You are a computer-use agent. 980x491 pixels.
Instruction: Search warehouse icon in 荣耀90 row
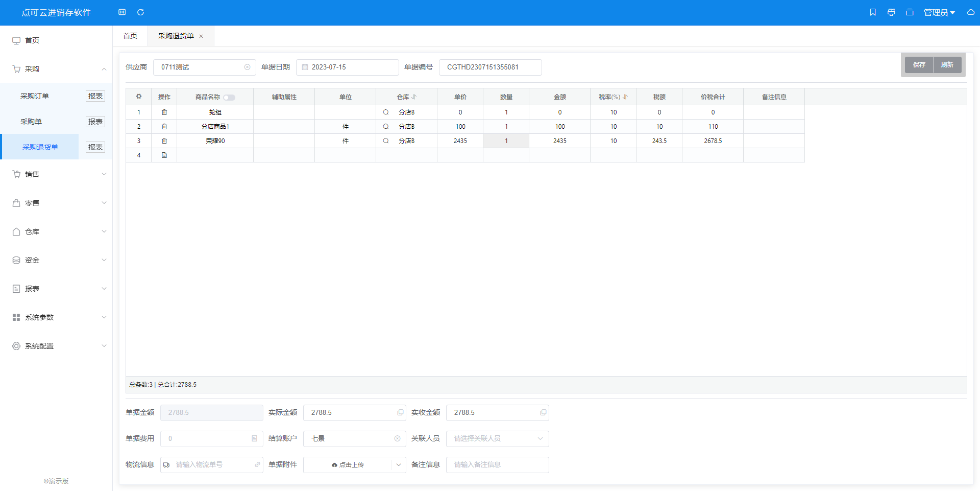[386, 141]
